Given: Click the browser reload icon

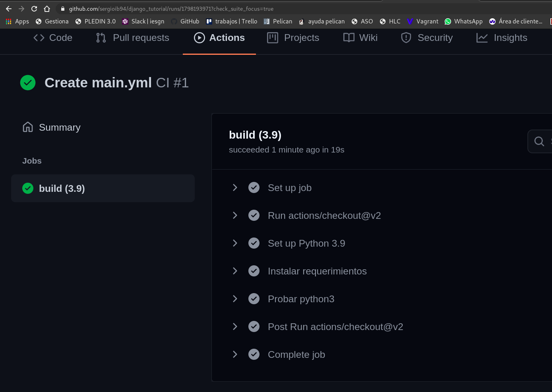Looking at the screenshot, I should (x=34, y=9).
